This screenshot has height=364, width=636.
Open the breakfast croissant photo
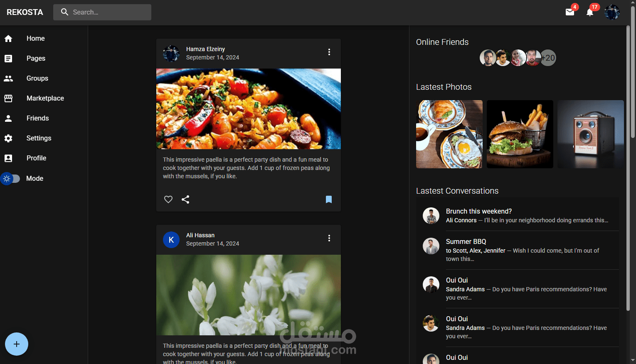[449, 134]
